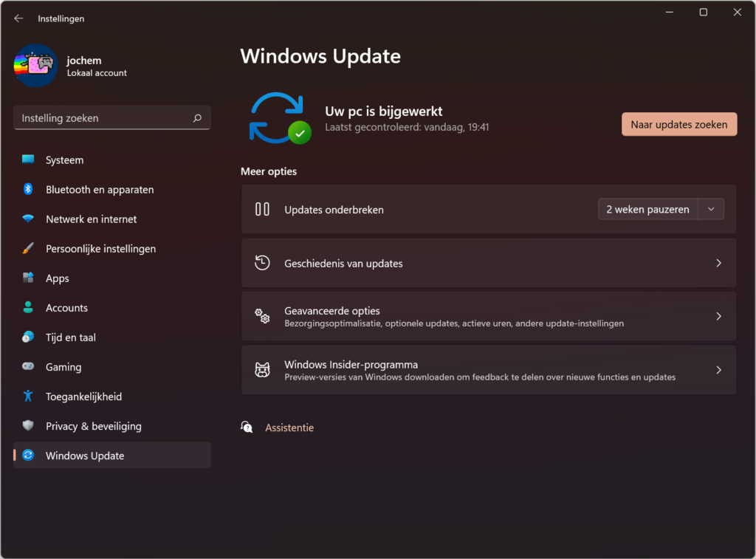Image resolution: width=756 pixels, height=559 pixels.
Task: Select Windows Update in sidebar
Action: coord(112,455)
